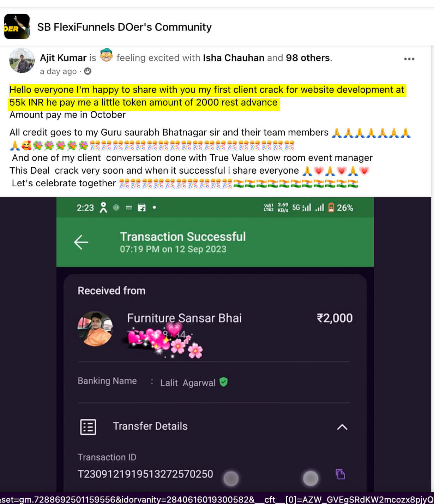
Task: Open the three-dot post options menu
Action: tap(409, 59)
